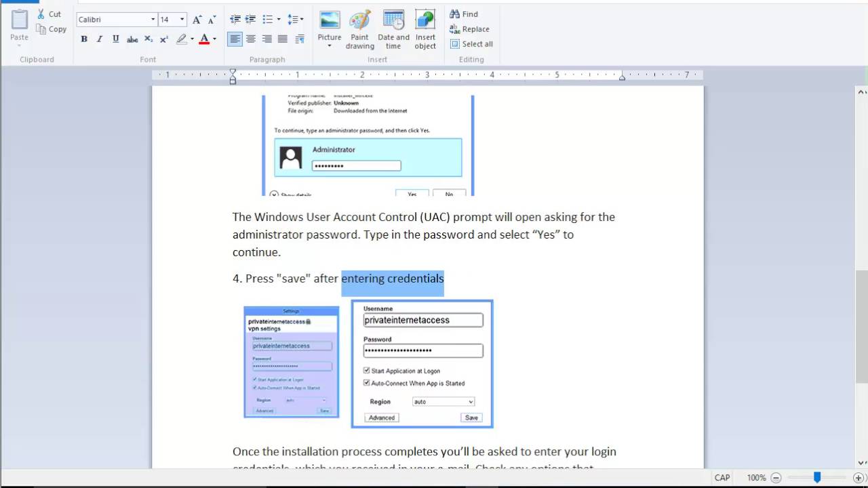
Task: Insert date and time
Action: coord(393,30)
